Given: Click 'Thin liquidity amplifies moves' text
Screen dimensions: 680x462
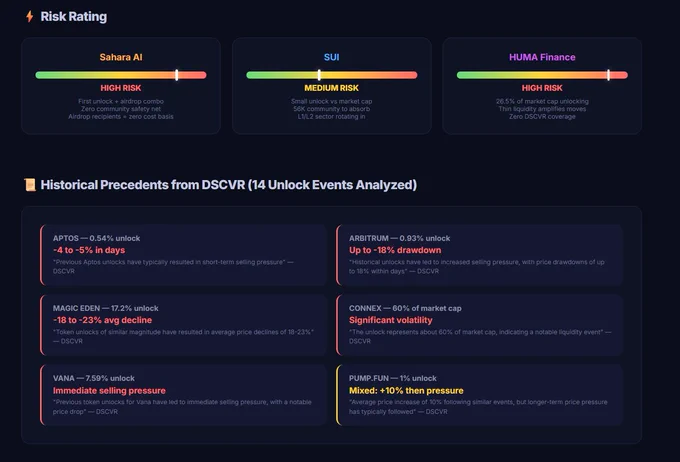Looking at the screenshot, I should [543, 109].
